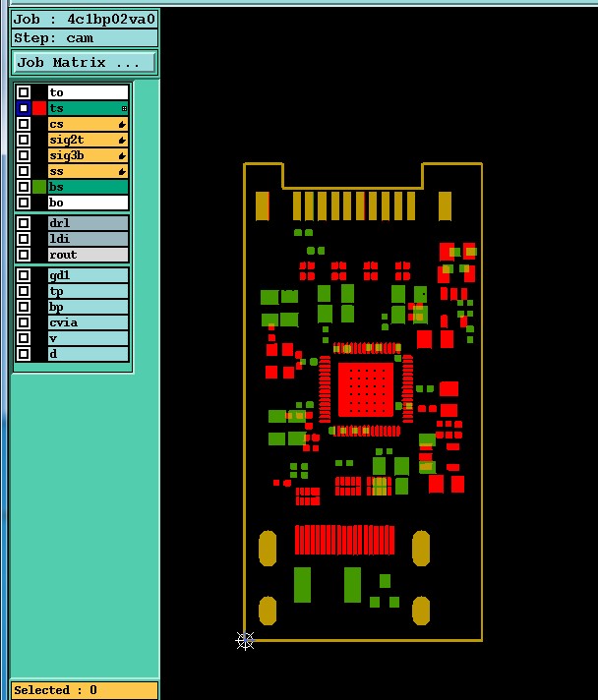Click the Selected : 0 status bar
The height and width of the screenshot is (700, 598).
[x=85, y=690]
